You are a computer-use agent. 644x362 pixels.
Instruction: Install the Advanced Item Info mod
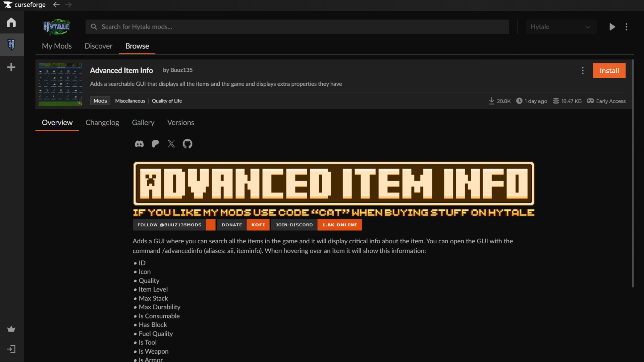coord(609,70)
